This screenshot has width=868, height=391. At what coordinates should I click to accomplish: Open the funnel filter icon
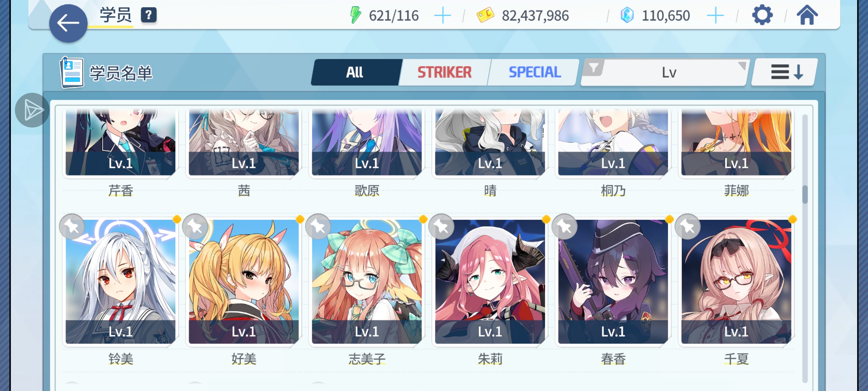(593, 68)
